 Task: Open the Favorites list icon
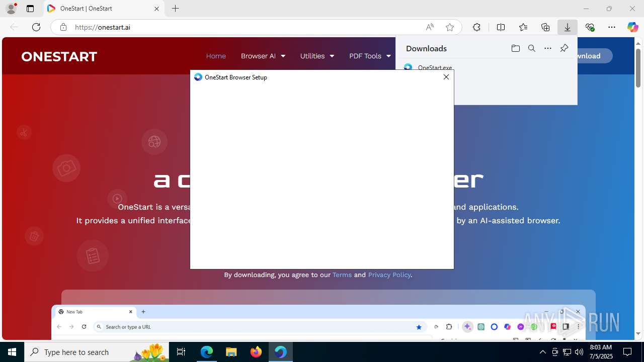pos(523,27)
